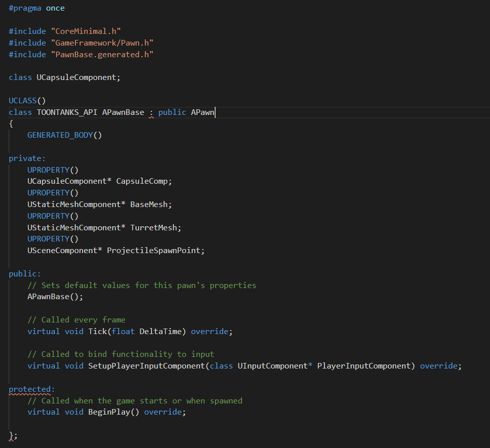Click the TOONTANKS_API keyword
This screenshot has height=448, width=490.
pos(66,112)
